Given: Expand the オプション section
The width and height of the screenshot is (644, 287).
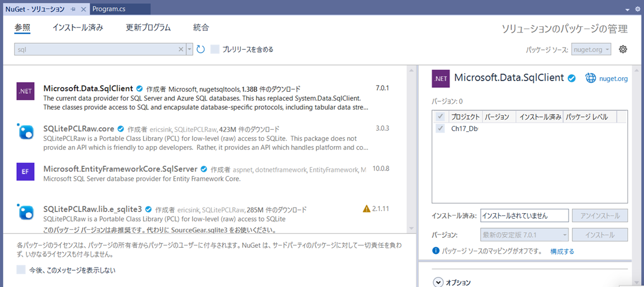Looking at the screenshot, I should click(439, 282).
